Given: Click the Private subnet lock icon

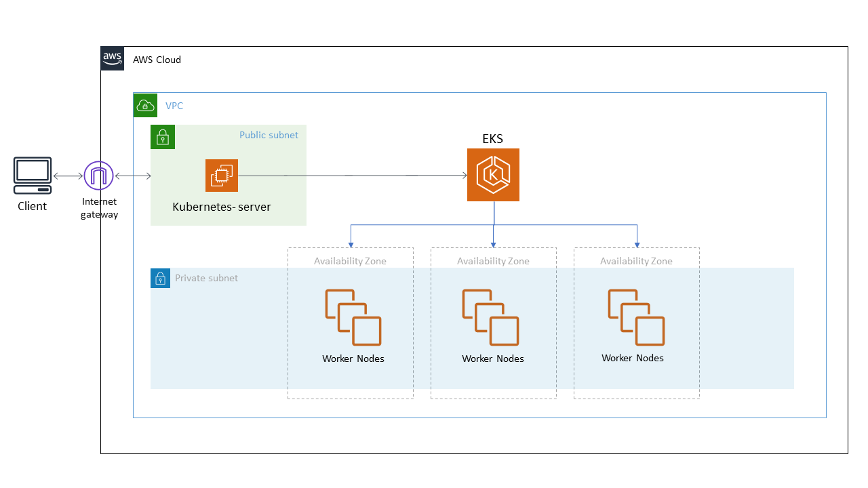Looking at the screenshot, I should pos(160,278).
